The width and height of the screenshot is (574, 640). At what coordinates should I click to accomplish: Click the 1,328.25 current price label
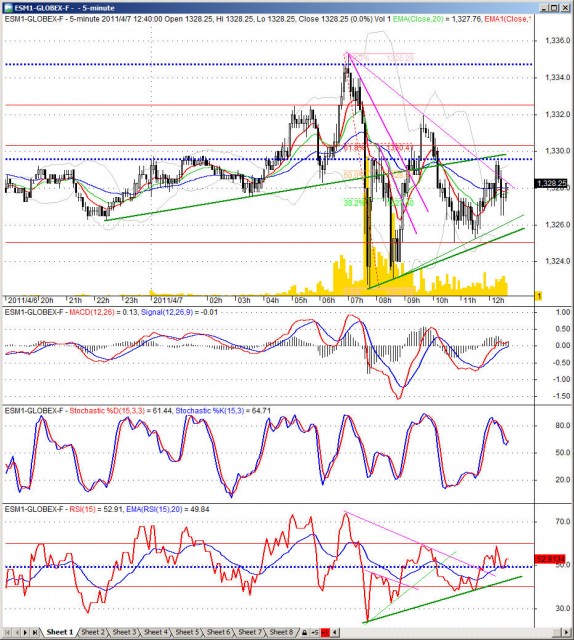point(551,184)
